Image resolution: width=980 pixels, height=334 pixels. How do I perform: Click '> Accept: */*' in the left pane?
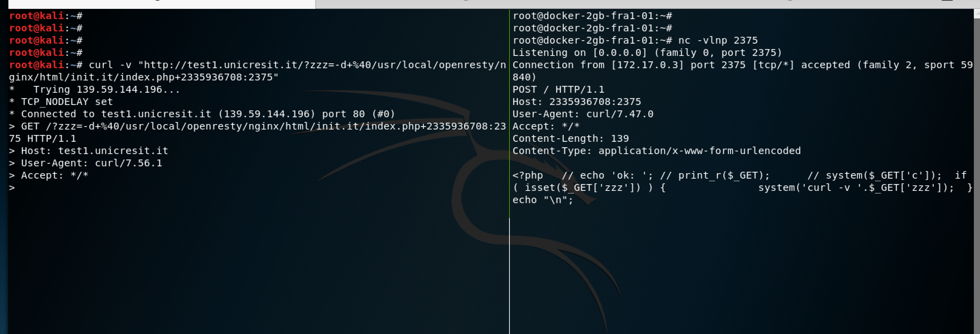pyautogui.click(x=49, y=175)
